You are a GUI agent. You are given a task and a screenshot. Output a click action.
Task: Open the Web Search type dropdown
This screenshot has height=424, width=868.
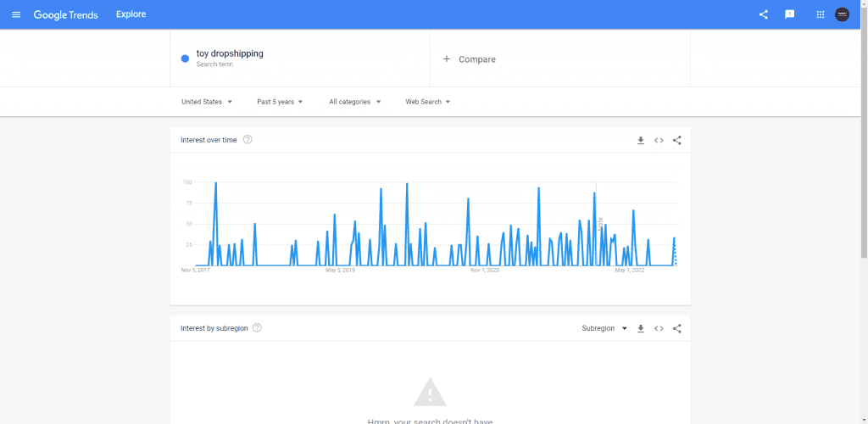[x=427, y=102]
